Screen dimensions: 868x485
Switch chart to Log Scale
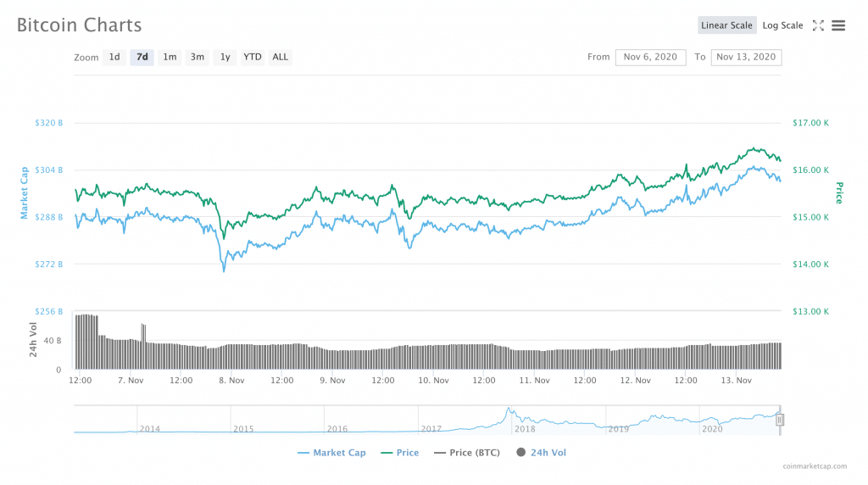pos(782,25)
